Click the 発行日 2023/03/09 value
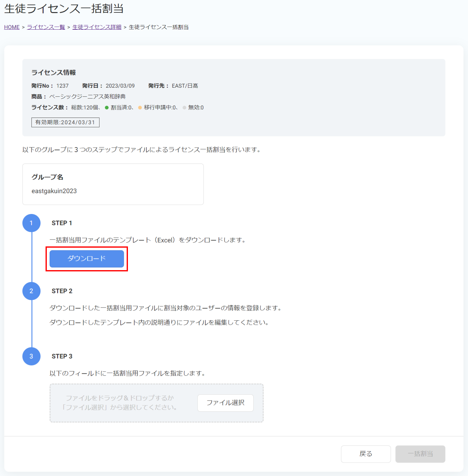The width and height of the screenshot is (468, 476). coord(120,86)
